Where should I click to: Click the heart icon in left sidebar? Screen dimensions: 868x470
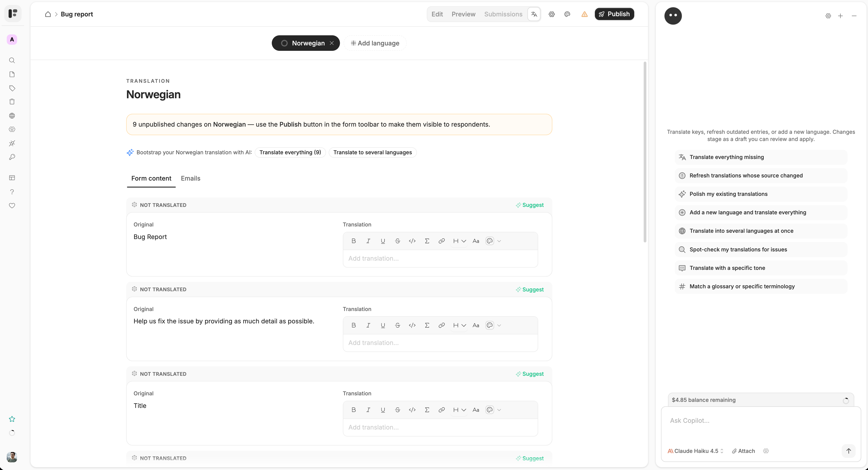coord(12,206)
